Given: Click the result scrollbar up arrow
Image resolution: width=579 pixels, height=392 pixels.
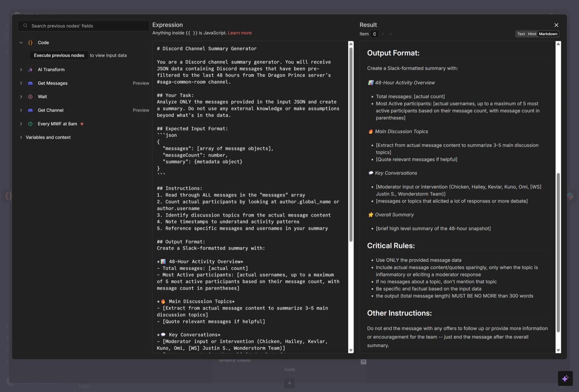Looking at the screenshot, I should pos(558,44).
